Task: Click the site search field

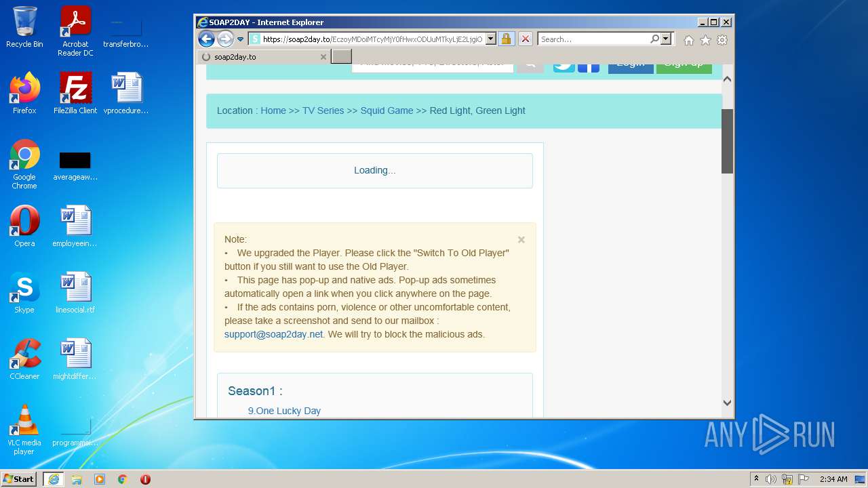Action: [432, 67]
